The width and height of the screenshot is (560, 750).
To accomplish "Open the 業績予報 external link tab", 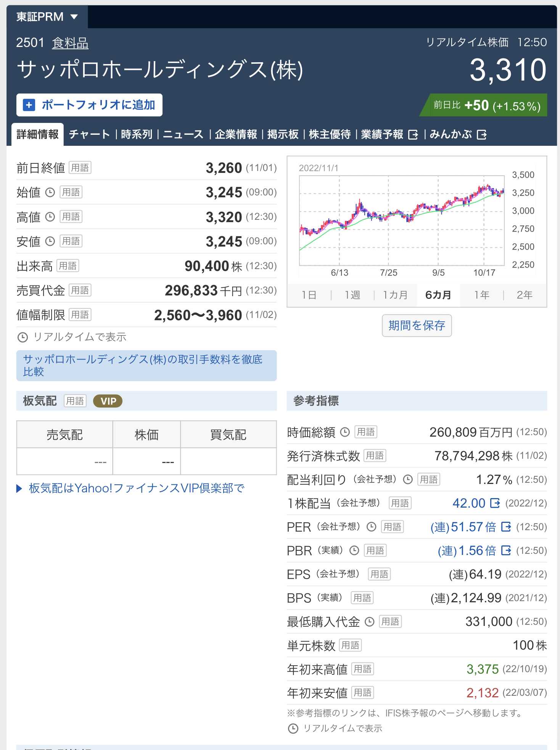I will pyautogui.click(x=389, y=134).
